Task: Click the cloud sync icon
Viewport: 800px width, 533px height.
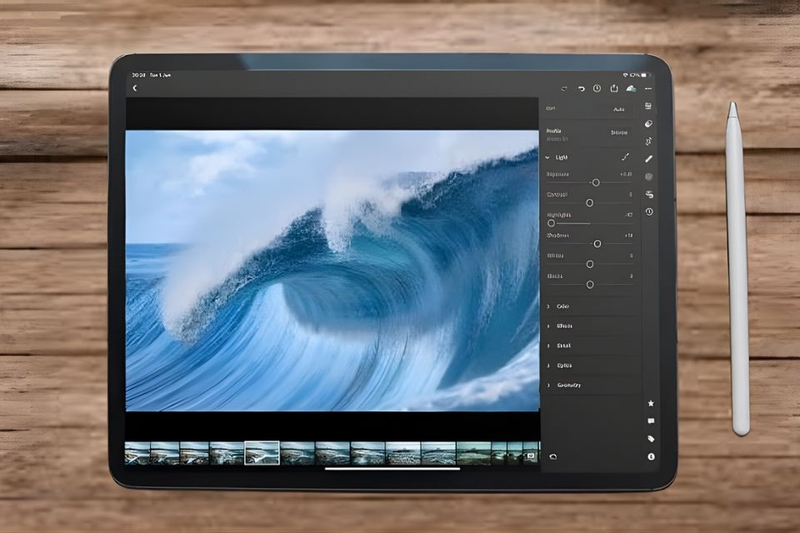Action: coord(631,89)
